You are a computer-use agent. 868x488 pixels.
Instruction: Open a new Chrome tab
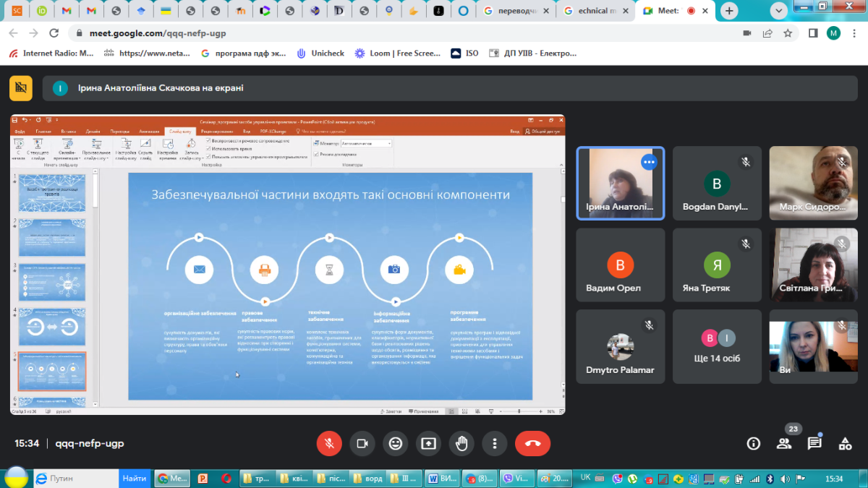(729, 11)
